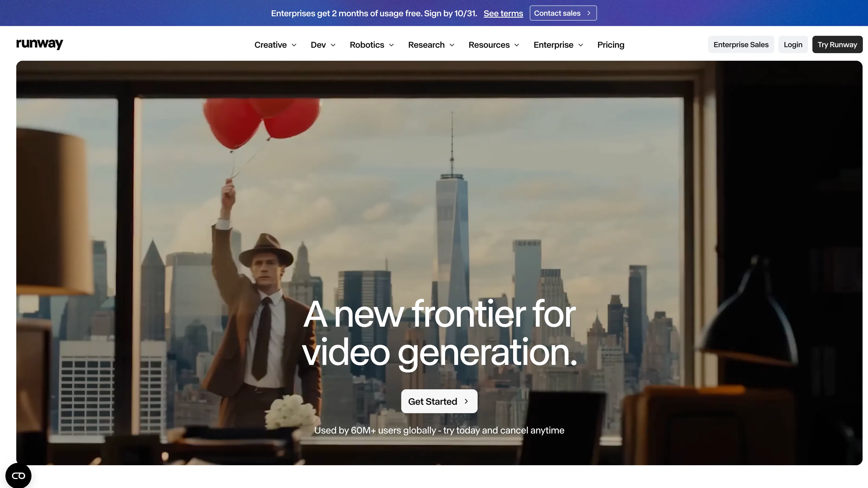
Task: Open the Research menu
Action: (x=431, y=45)
